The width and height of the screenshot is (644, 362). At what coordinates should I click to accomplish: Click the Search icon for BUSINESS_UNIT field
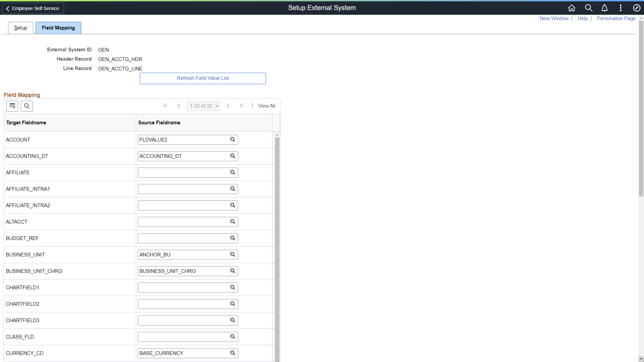233,254
